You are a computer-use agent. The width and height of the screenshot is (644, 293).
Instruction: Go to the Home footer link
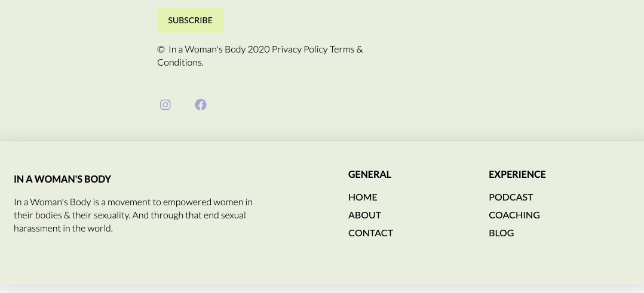[363, 197]
